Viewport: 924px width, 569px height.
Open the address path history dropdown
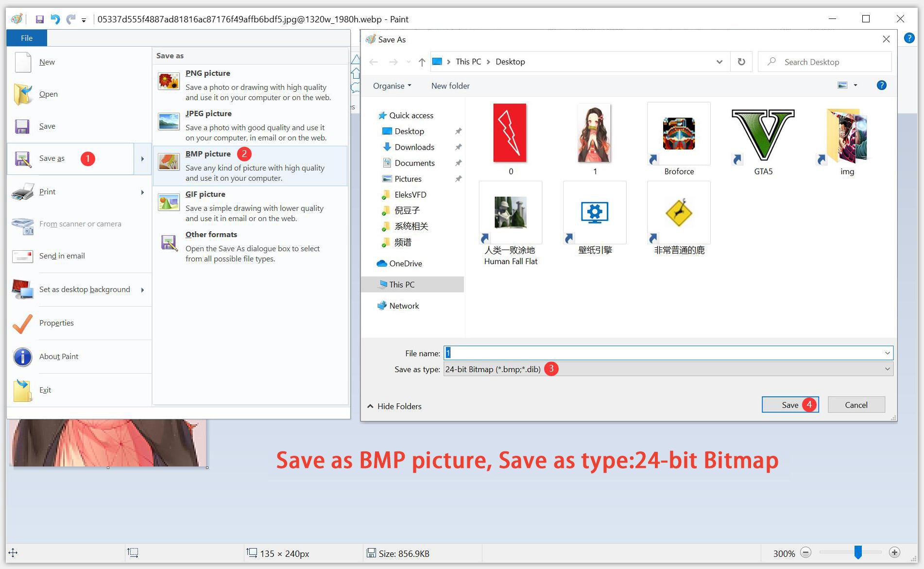(x=719, y=62)
